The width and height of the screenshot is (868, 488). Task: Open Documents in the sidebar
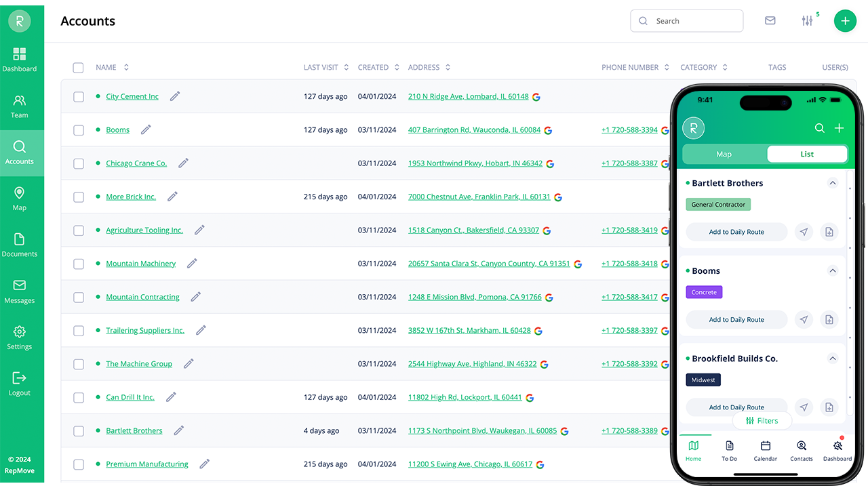(20, 245)
